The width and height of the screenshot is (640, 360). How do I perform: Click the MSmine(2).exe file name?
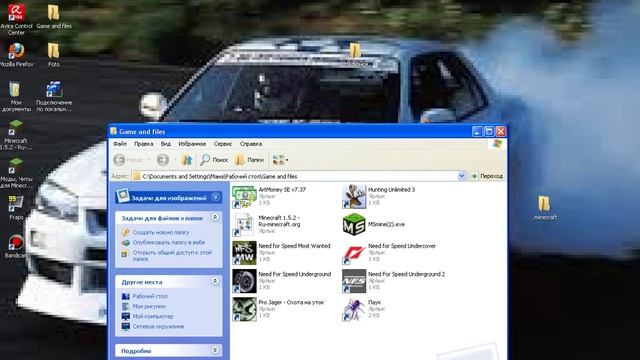coord(386,224)
